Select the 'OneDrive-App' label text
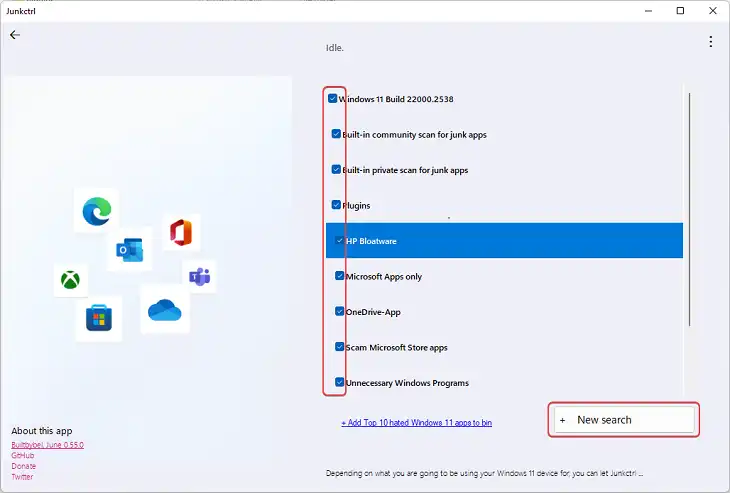The image size is (730, 493). (373, 312)
